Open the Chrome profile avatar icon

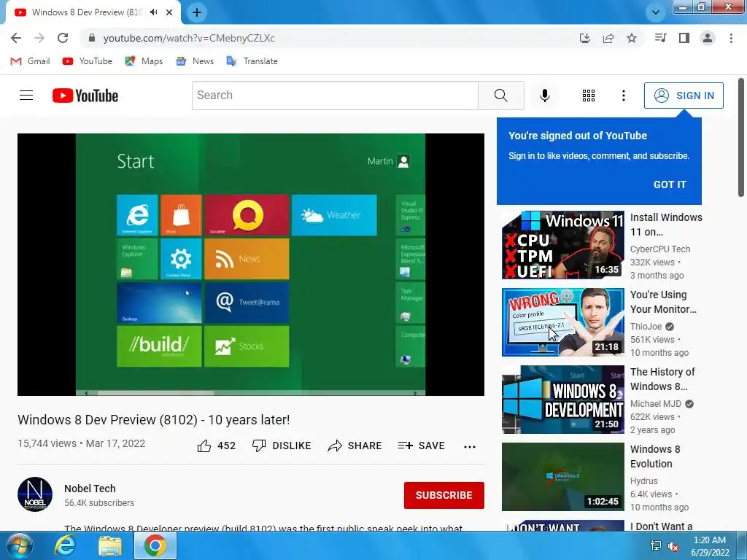coord(708,38)
